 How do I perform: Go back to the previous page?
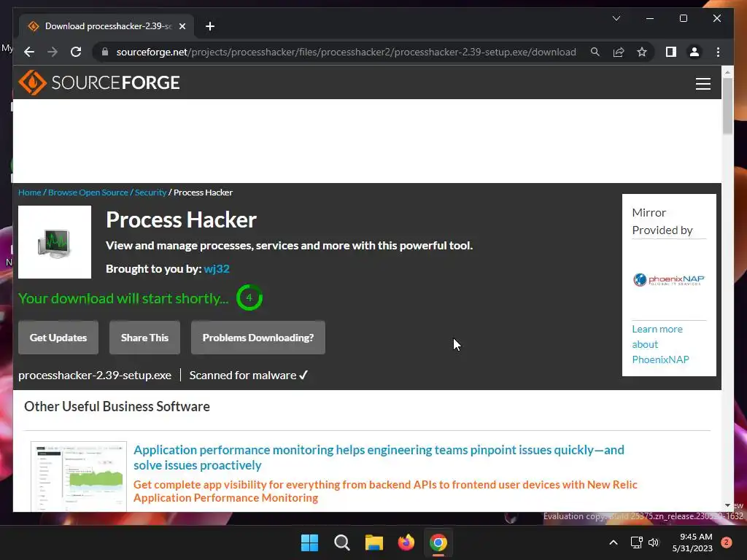[29, 52]
